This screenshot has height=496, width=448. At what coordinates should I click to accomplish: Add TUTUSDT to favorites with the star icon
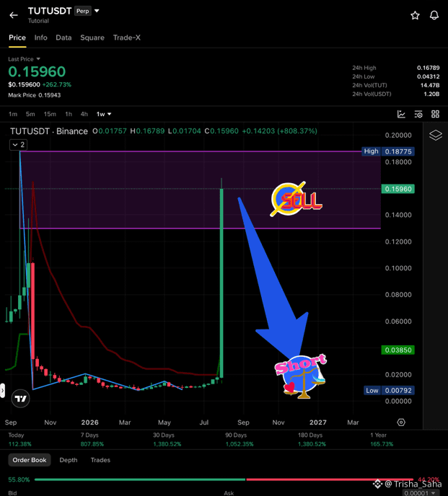415,16
